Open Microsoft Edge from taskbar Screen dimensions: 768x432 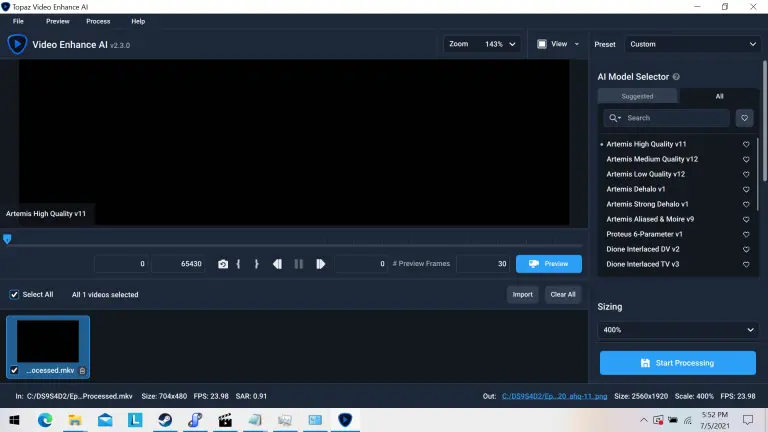click(x=45, y=420)
